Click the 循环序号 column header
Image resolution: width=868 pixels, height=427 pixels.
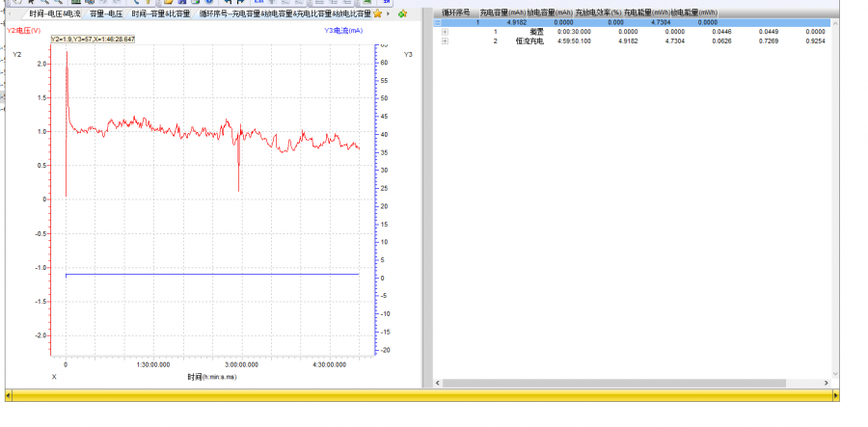point(455,12)
